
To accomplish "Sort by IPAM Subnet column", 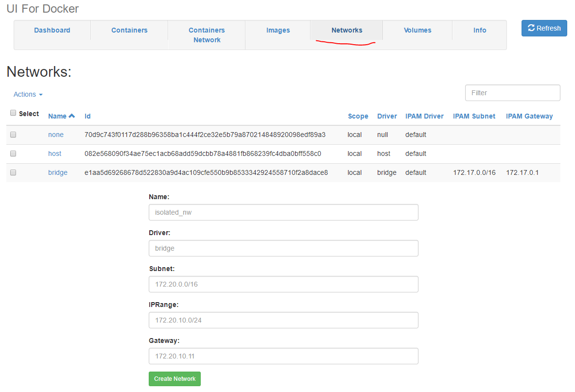I will [x=474, y=116].
